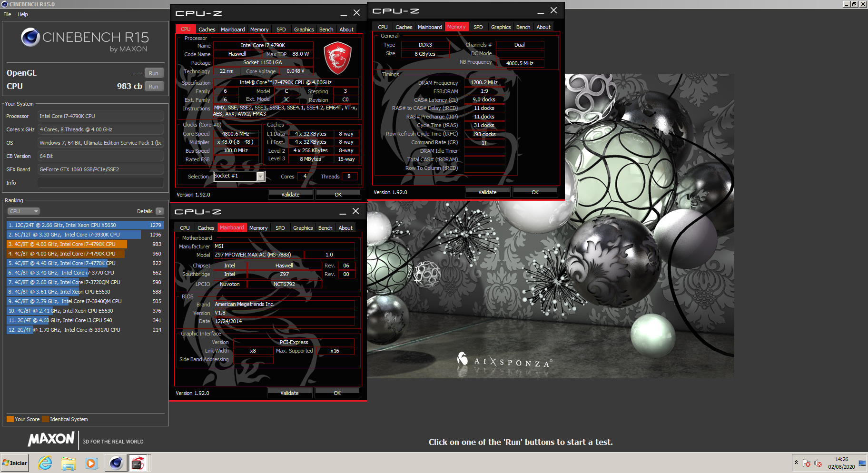Screen dimensions: 868x473
Task: Run the OpenGL benchmark
Action: click(154, 73)
